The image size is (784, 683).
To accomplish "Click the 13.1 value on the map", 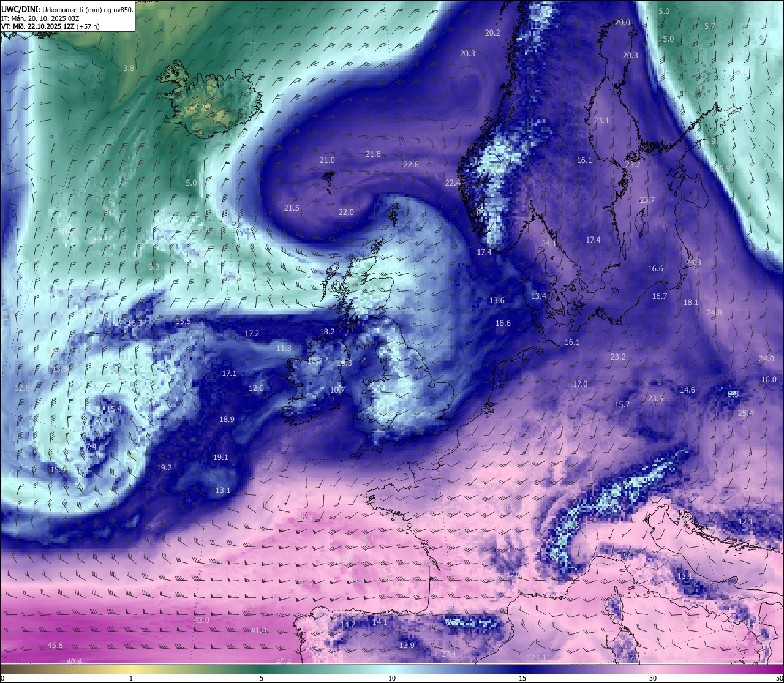I will click(223, 491).
